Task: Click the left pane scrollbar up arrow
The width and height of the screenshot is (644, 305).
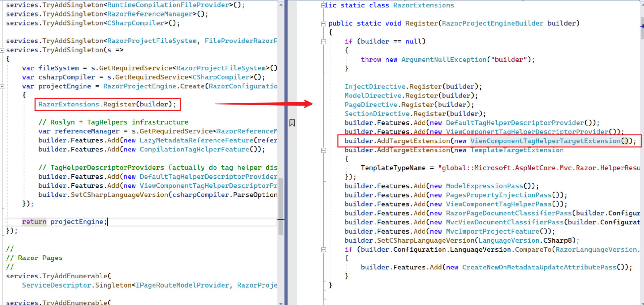Action: pyautogui.click(x=281, y=5)
